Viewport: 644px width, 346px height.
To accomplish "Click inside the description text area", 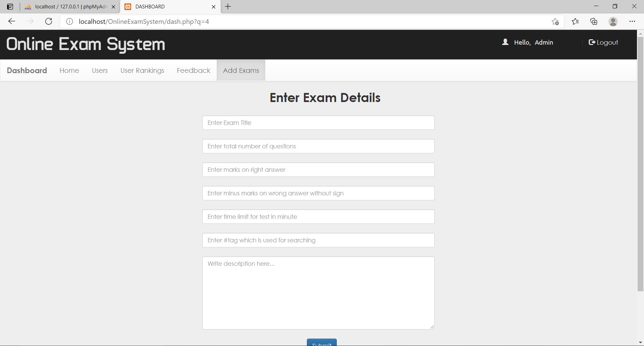I will pos(318,293).
